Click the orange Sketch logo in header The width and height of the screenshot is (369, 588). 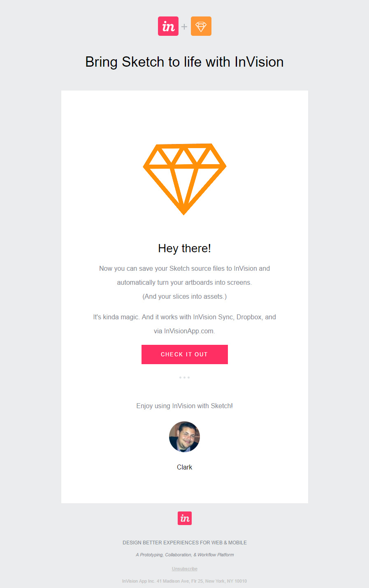[x=201, y=26]
